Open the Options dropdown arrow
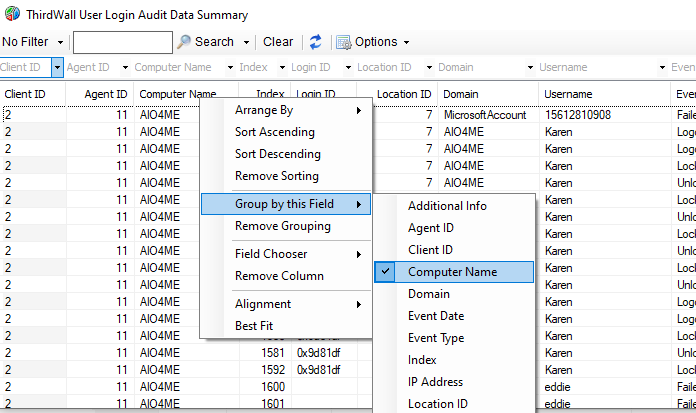 pos(406,42)
